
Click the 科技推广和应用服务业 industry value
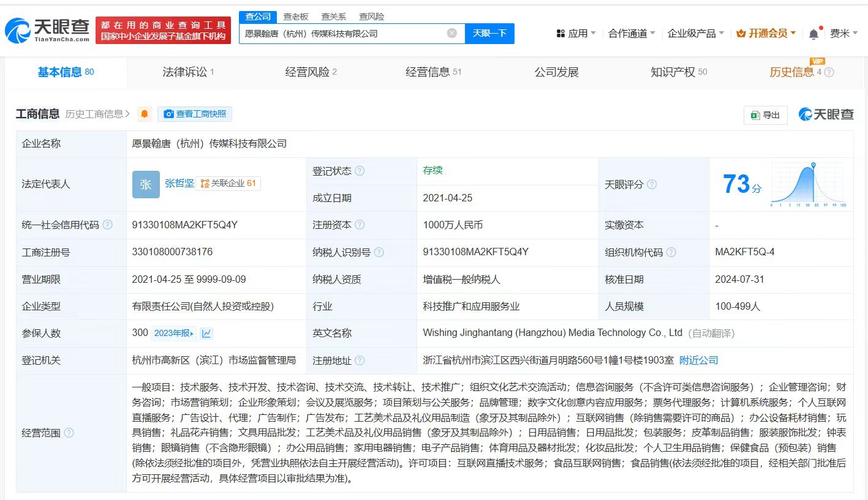[x=471, y=306]
